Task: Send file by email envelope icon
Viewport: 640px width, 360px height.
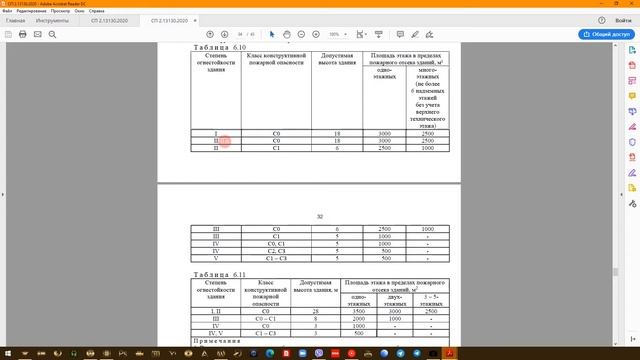Action: click(x=38, y=34)
